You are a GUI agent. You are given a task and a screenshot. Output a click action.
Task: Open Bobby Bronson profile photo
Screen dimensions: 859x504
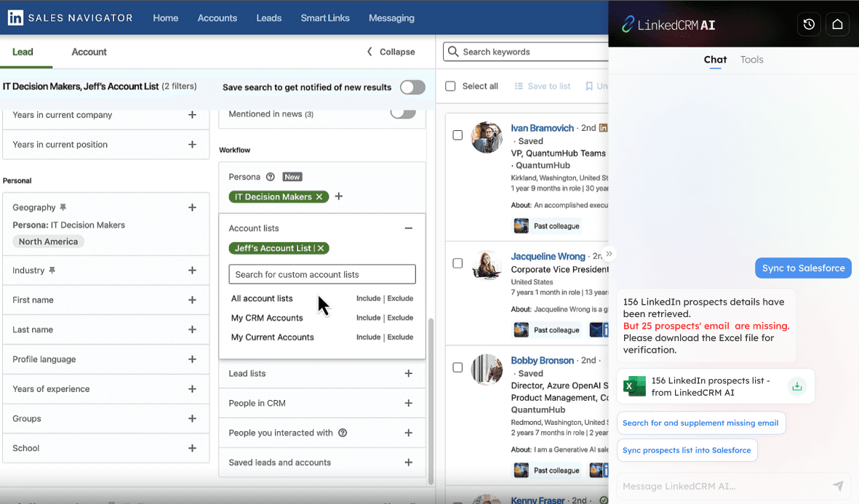click(x=487, y=369)
